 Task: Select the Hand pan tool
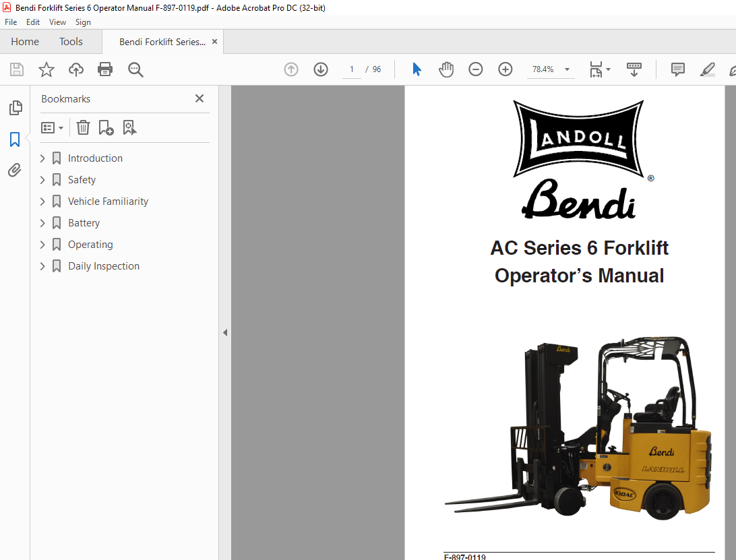[x=446, y=69]
